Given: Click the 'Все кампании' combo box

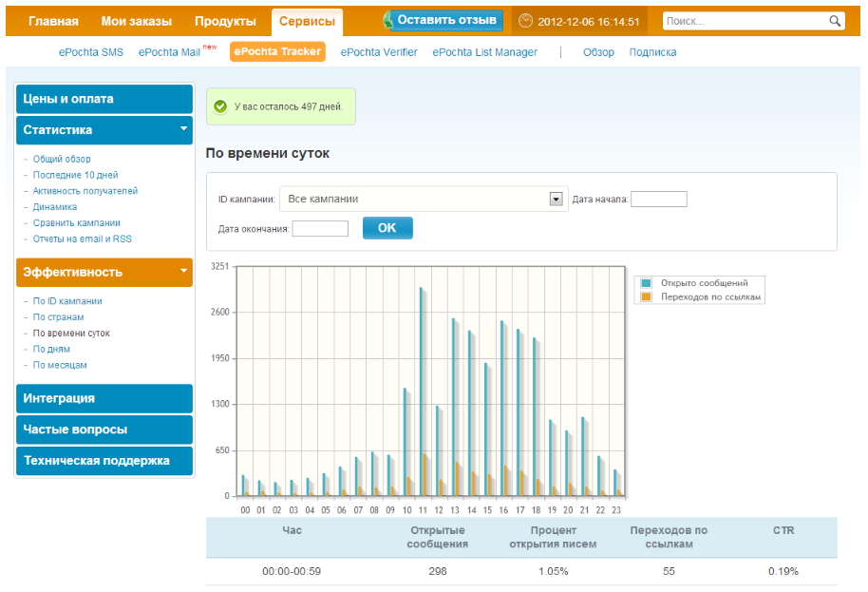Looking at the screenshot, I should click(x=424, y=199).
